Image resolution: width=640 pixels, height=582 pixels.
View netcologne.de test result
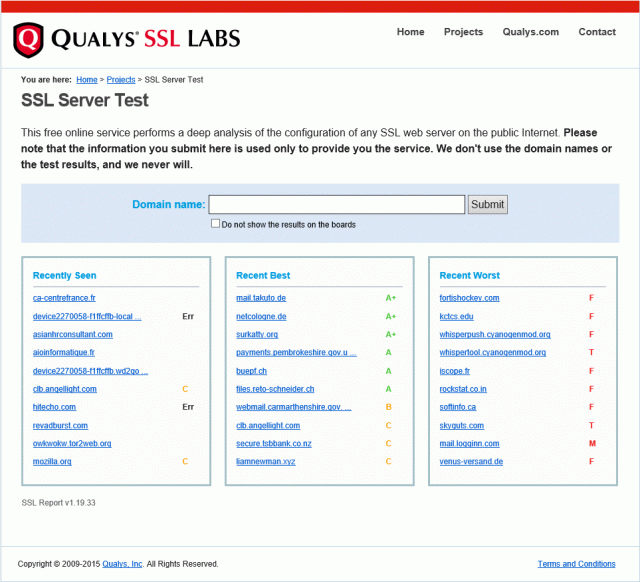263,316
